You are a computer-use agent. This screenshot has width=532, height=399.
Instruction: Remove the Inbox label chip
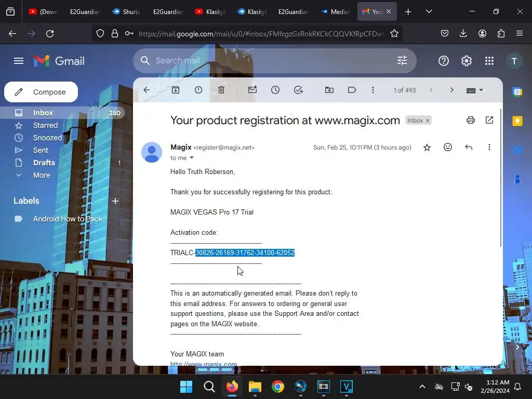click(x=428, y=121)
